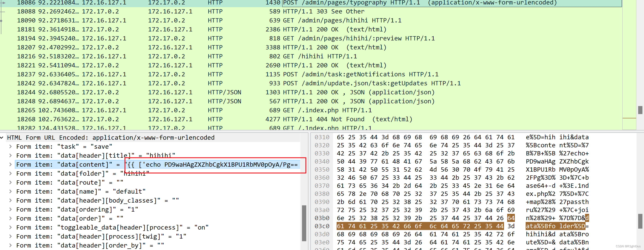
Task: Click the packet details pane scrollbar thumb
Action: point(304,223)
